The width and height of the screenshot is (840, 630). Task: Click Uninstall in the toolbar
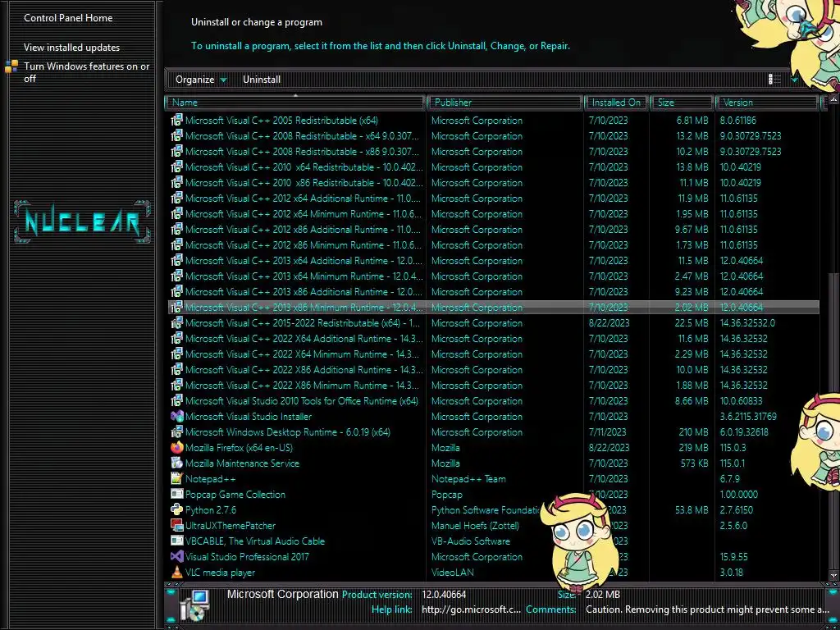click(x=262, y=80)
